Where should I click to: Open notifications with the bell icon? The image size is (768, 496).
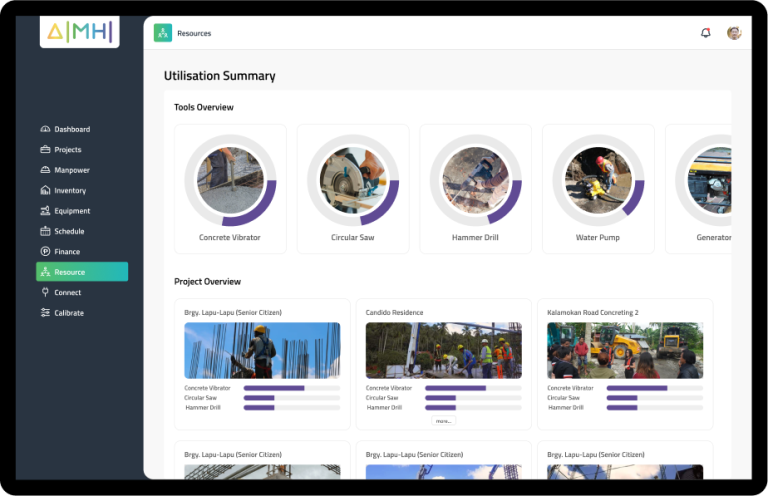(705, 33)
